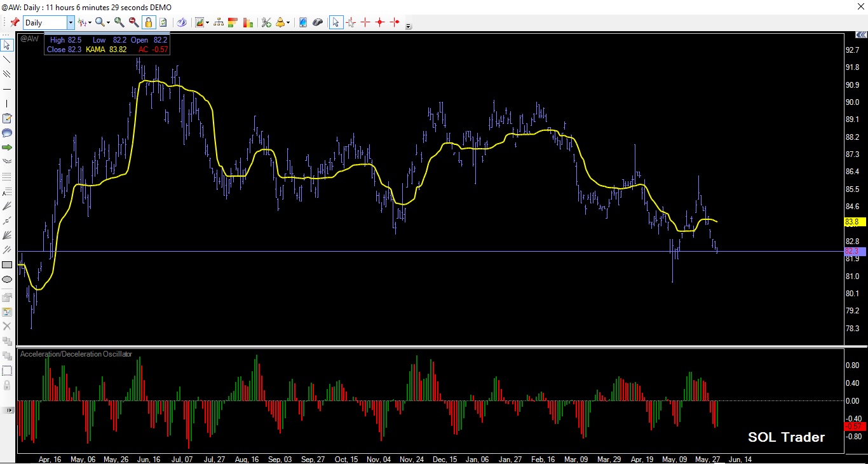Open the Daily timeframe dropdown
Image resolution: width=868 pixels, height=464 pixels.
(71, 22)
